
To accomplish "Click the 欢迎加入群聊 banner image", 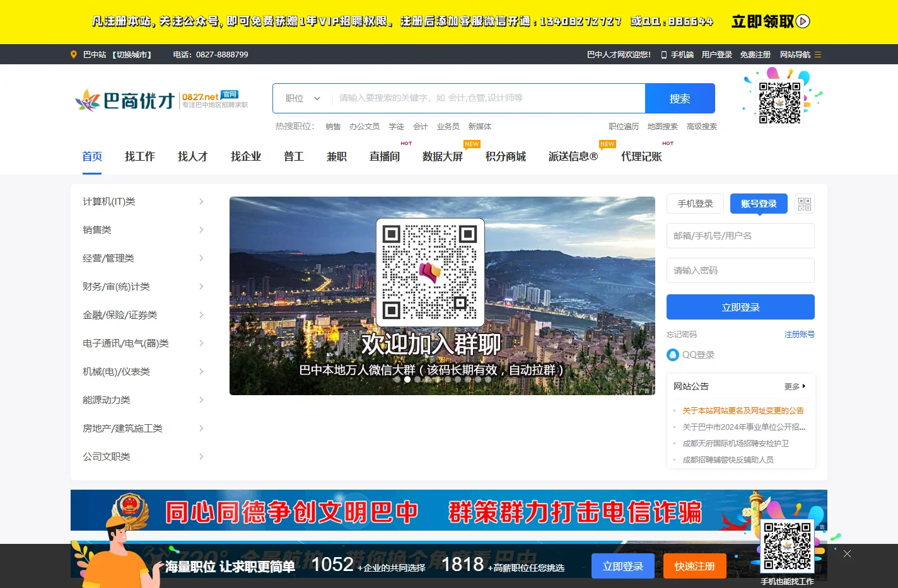I will pos(442,296).
